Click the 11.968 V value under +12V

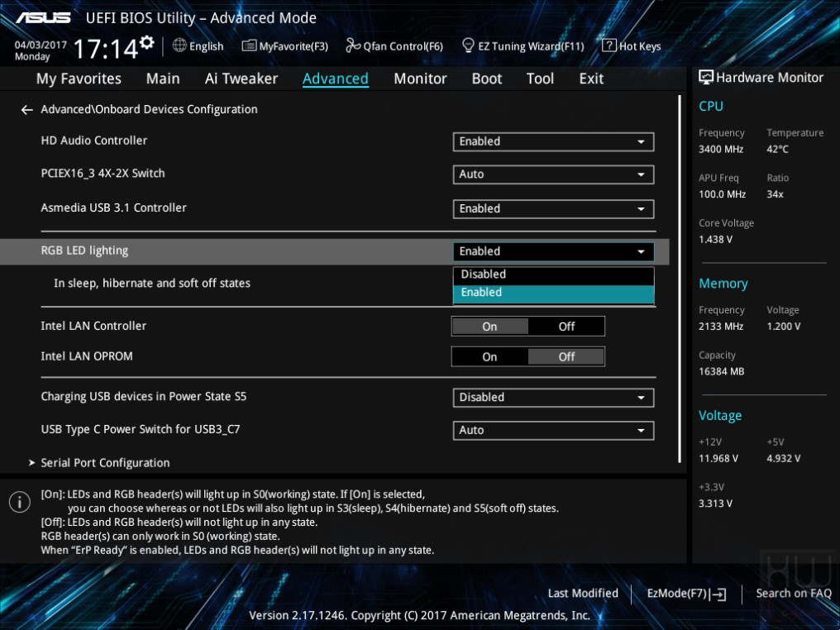(718, 459)
